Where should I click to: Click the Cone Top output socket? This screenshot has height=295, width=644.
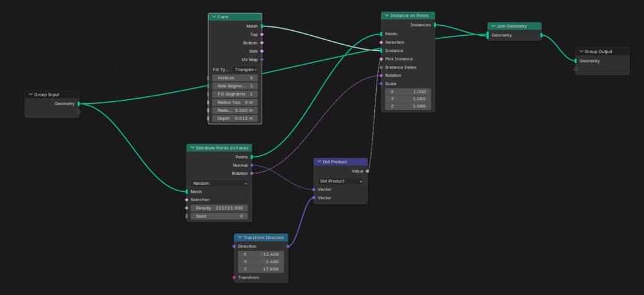click(262, 35)
